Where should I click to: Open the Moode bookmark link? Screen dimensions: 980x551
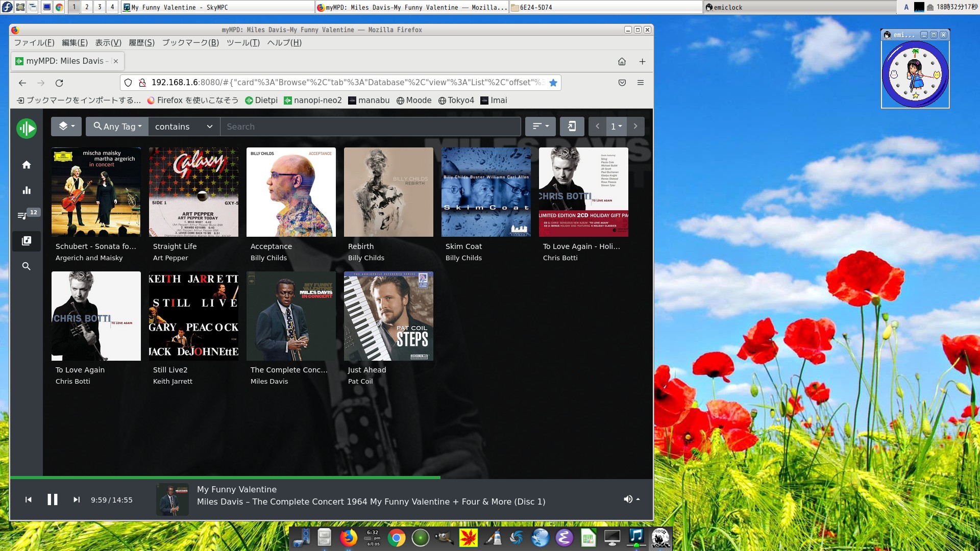tap(414, 101)
